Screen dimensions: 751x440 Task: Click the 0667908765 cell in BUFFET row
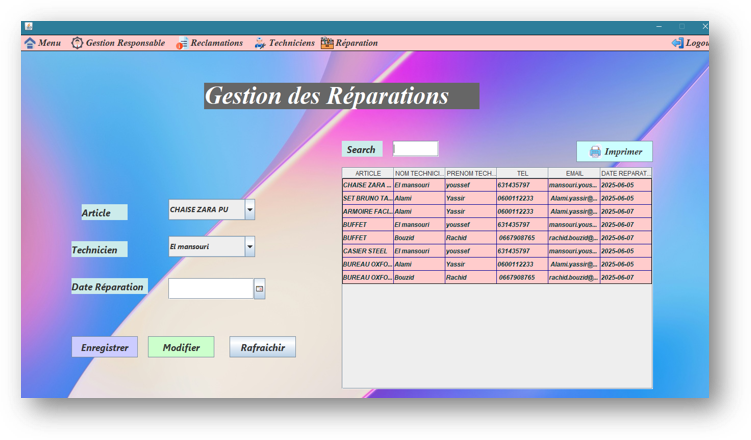(x=522, y=238)
